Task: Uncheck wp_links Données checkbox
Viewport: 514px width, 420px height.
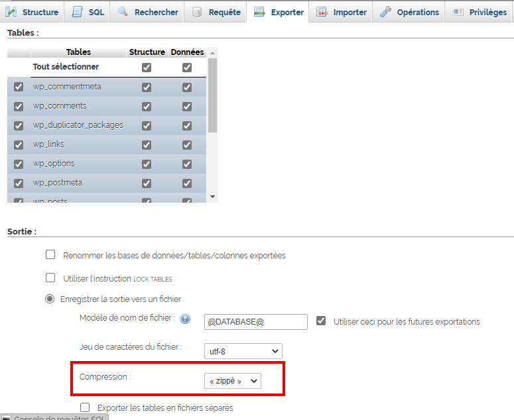Action: (x=187, y=144)
